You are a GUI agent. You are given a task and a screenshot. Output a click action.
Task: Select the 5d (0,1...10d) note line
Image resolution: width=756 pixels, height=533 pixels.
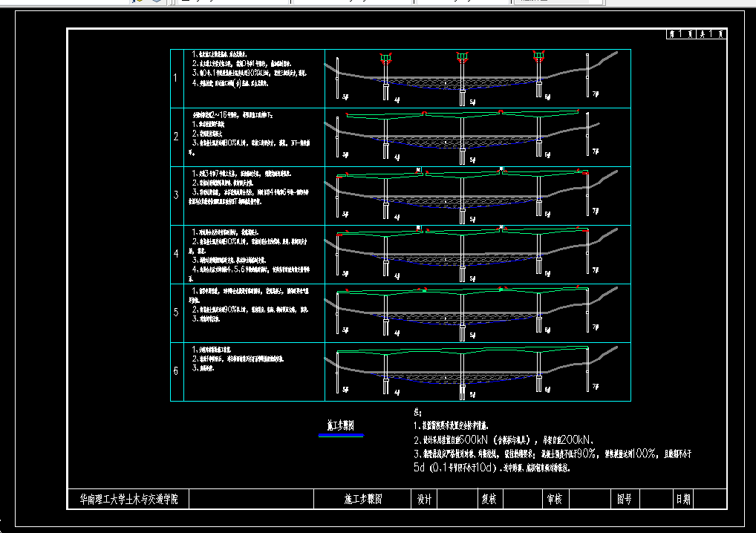tap(492, 468)
